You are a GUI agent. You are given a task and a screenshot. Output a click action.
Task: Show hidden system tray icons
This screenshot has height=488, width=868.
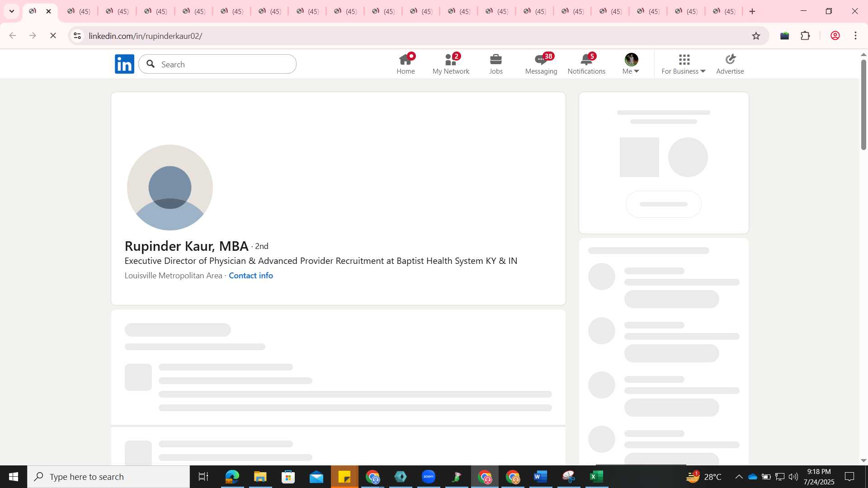tap(739, 477)
